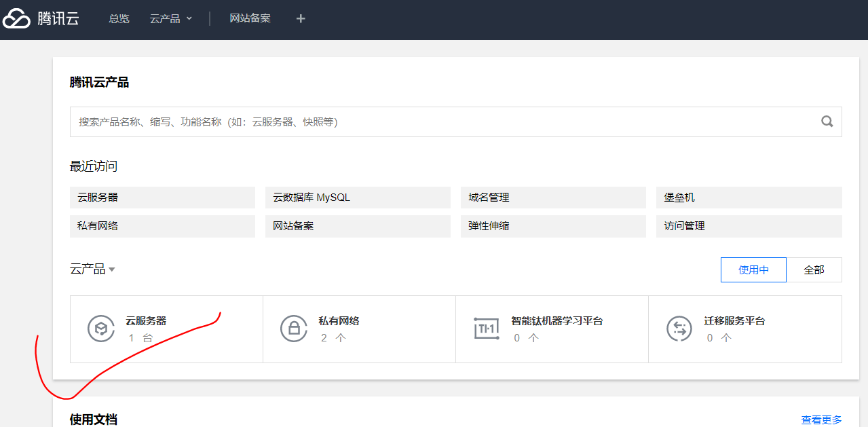Open the 总览 nav item
The image size is (868, 427).
(119, 18)
